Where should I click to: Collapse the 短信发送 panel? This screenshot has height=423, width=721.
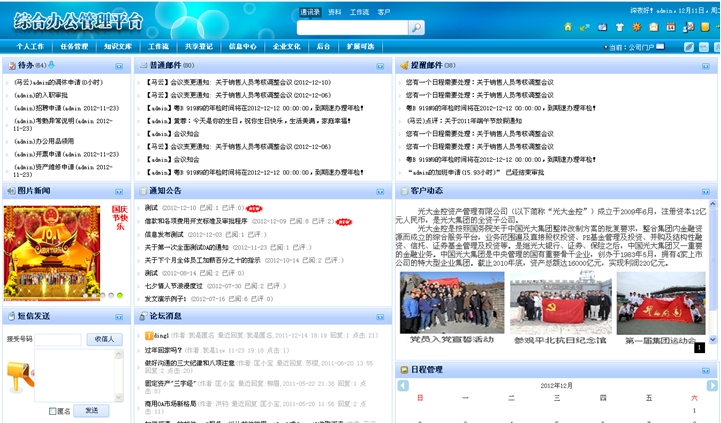[119, 317]
